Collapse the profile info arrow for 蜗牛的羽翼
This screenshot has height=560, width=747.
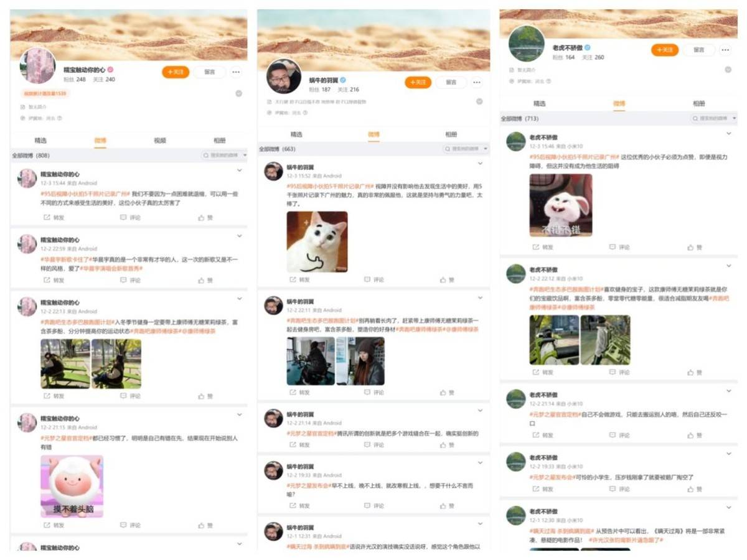coord(479,101)
